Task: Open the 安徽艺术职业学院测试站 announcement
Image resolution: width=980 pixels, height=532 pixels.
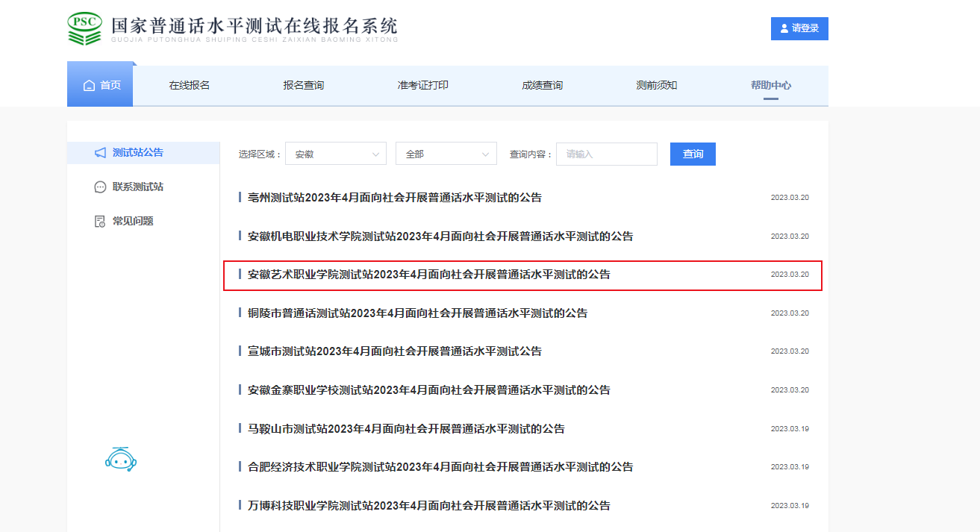Action: (x=429, y=275)
